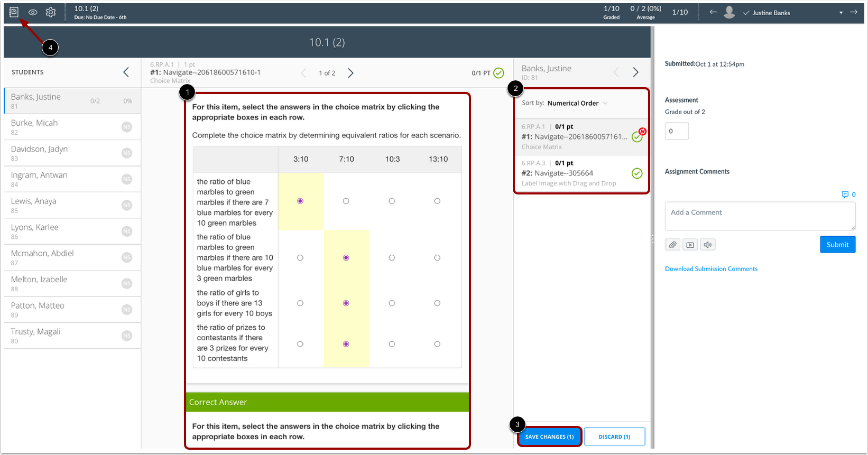Select student Patton, Matteo
Viewport: 868px width, 455px height.
72,310
